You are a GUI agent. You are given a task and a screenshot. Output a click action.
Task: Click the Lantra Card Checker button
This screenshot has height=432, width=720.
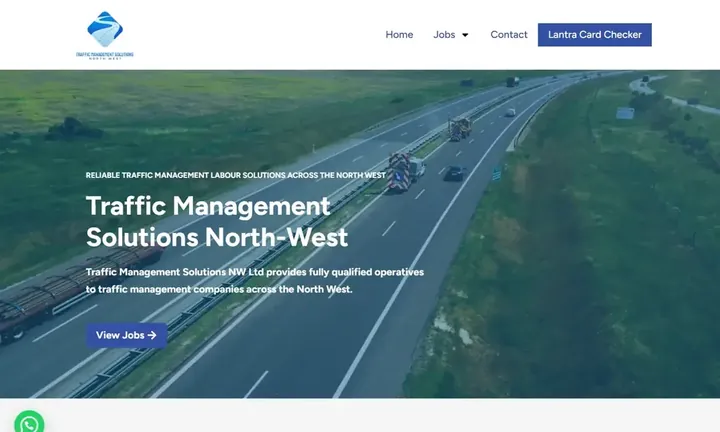tap(595, 35)
